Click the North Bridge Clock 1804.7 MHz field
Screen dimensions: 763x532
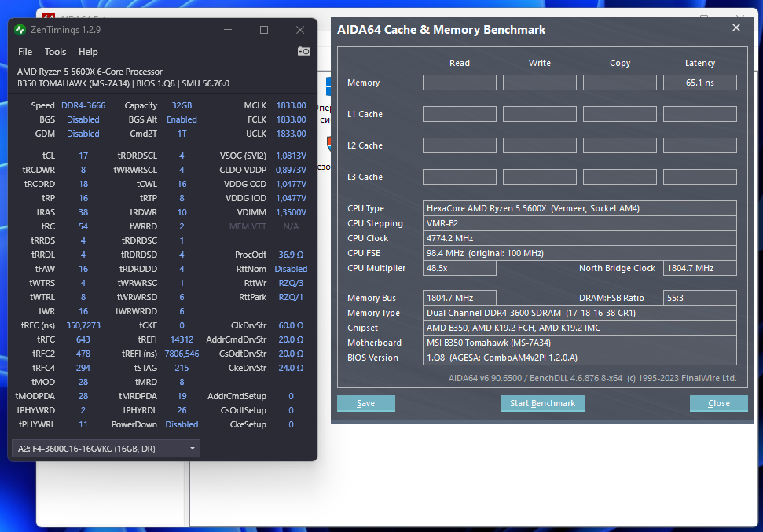699,268
